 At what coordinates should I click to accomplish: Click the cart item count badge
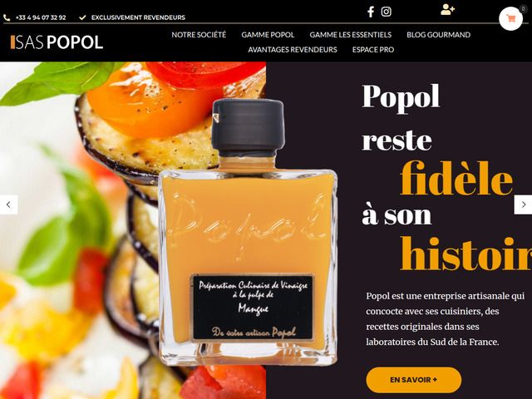click(x=523, y=9)
